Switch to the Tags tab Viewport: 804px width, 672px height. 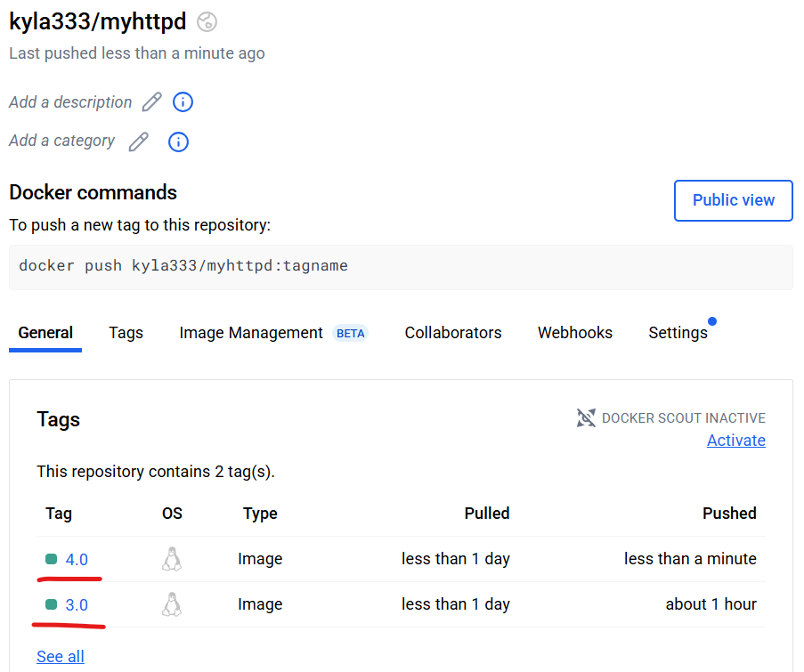click(x=126, y=333)
